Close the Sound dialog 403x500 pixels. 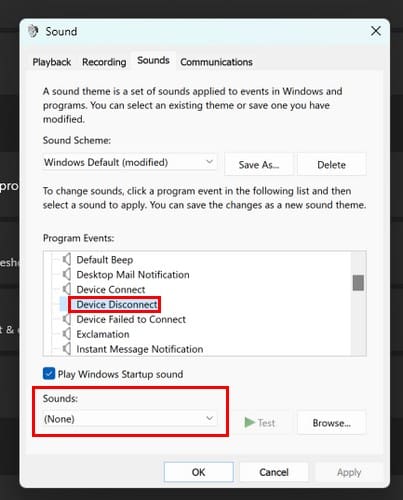click(376, 31)
